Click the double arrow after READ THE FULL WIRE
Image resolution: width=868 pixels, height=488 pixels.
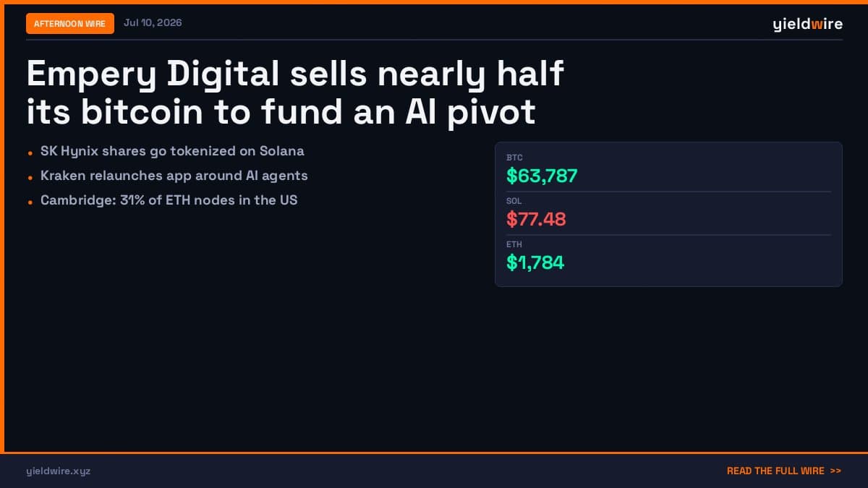click(835, 471)
